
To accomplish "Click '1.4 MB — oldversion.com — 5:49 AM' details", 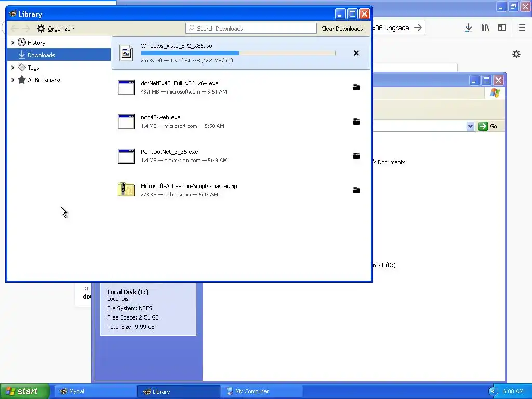I will (x=184, y=160).
